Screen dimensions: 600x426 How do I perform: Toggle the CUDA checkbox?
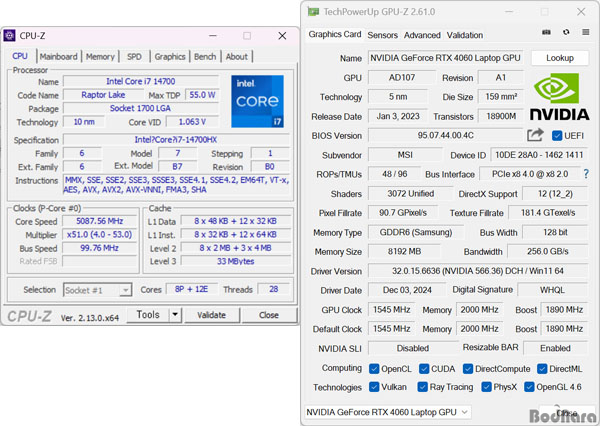tap(424, 369)
